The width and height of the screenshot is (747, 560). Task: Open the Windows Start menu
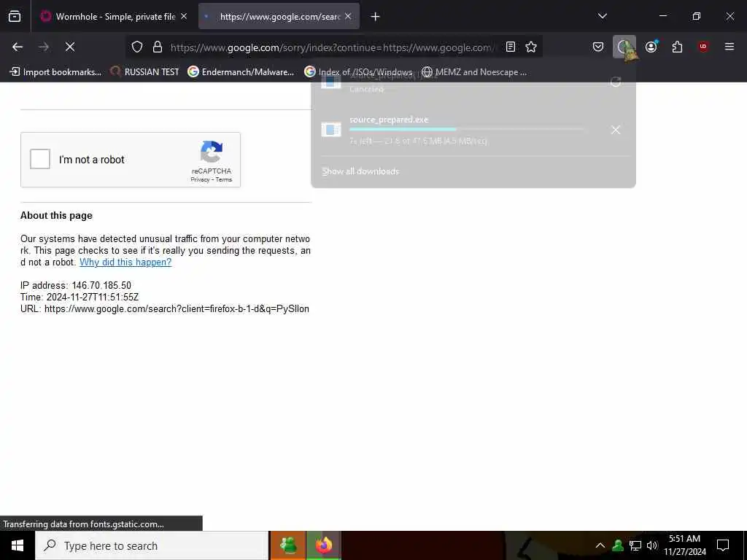[18, 545]
